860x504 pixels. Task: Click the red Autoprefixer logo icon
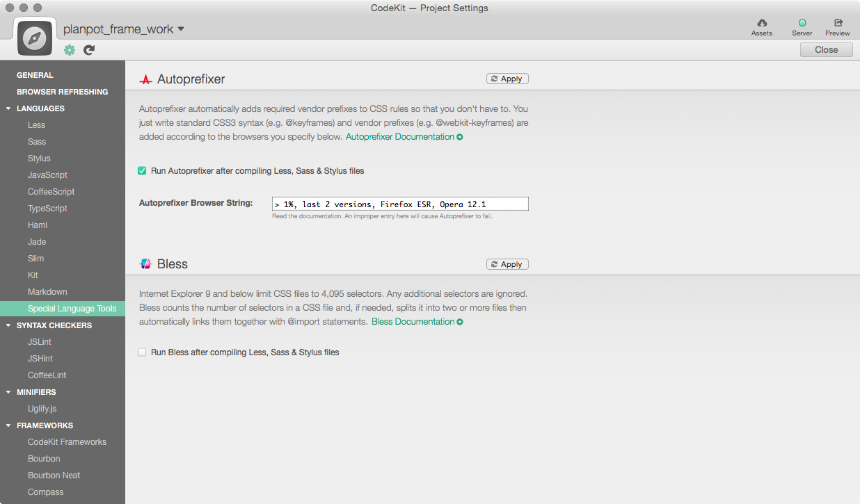click(x=145, y=79)
